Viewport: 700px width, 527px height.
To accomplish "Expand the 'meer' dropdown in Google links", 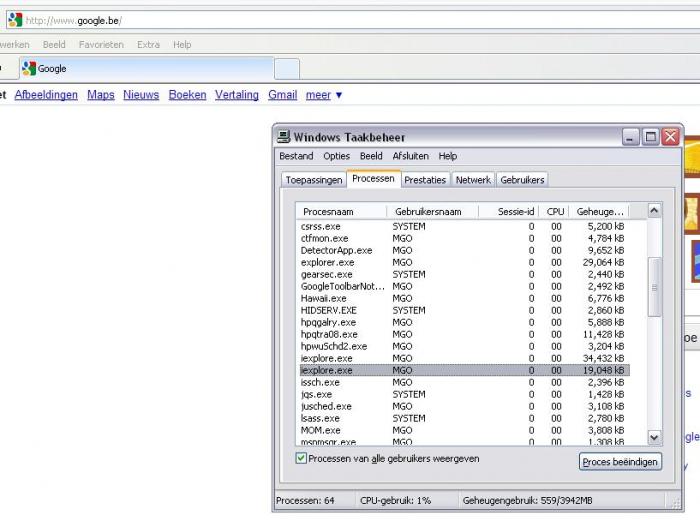I will pyautogui.click(x=324, y=95).
